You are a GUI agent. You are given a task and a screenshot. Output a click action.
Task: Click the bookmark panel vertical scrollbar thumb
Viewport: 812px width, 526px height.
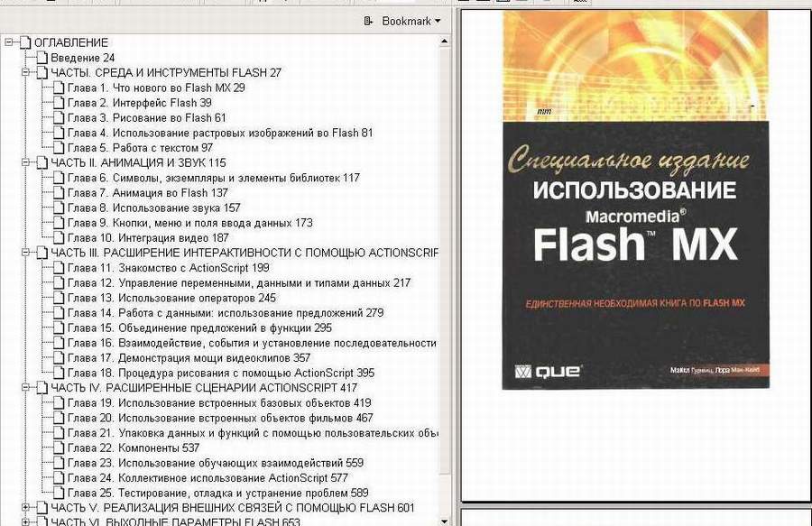tap(444, 261)
